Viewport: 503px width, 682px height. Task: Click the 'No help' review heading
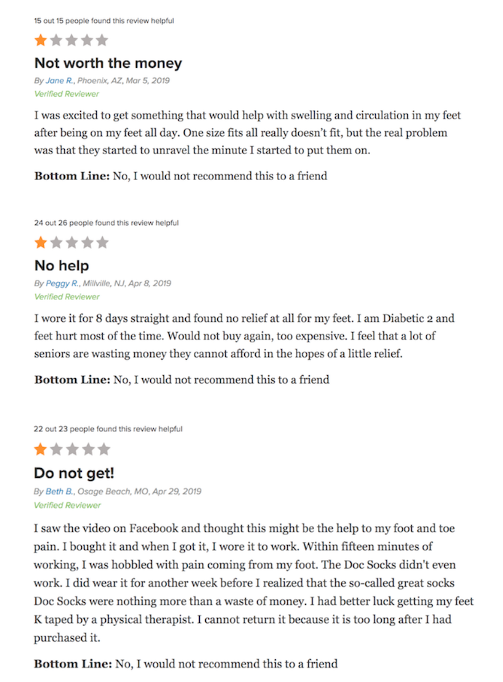tap(61, 265)
